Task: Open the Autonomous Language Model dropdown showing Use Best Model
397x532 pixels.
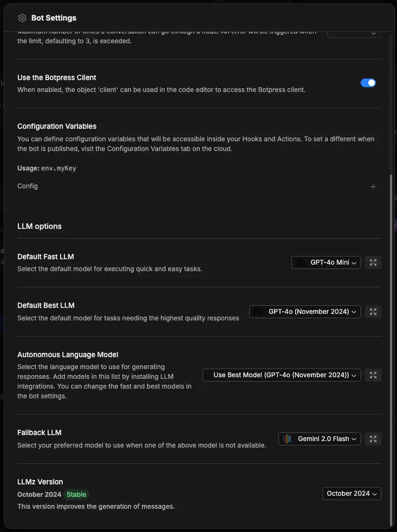Action: 281,375
